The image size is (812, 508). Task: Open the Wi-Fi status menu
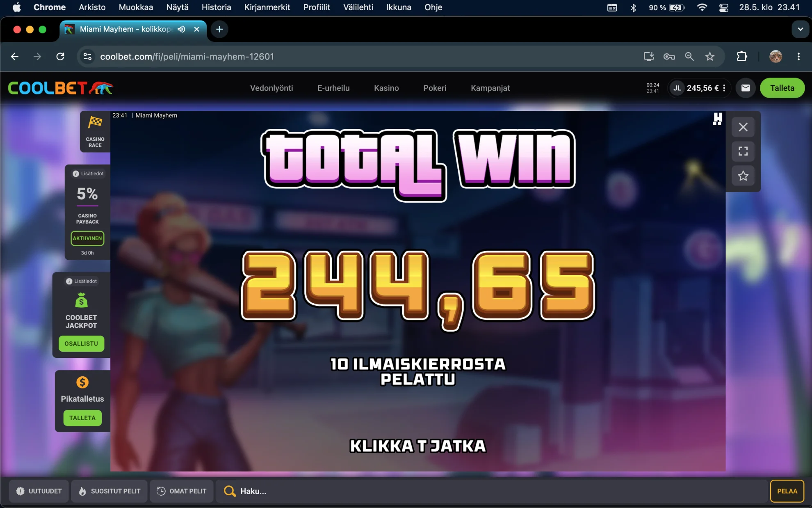(702, 7)
